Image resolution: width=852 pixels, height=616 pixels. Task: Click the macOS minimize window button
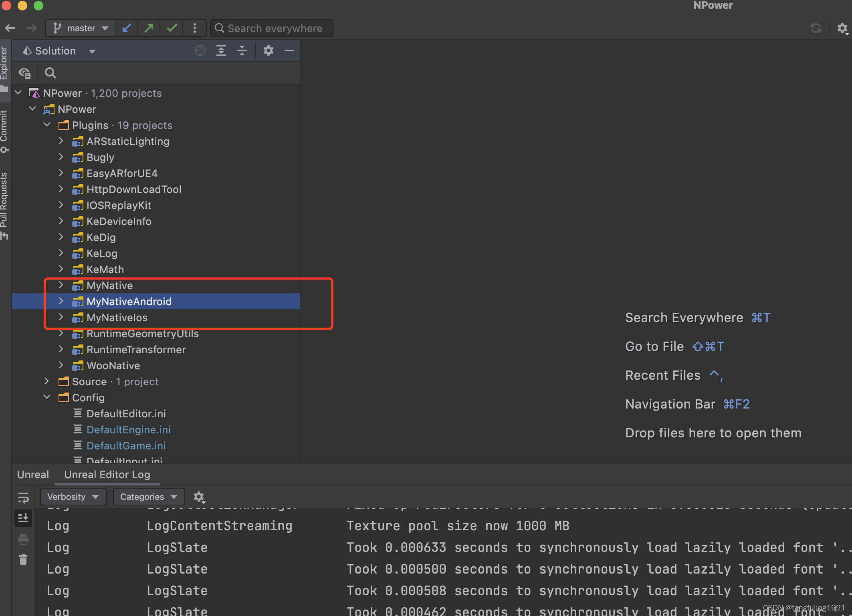pyautogui.click(x=22, y=5)
